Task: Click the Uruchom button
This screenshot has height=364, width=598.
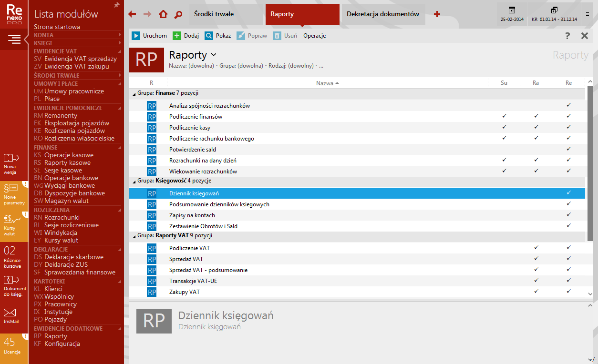Action: [x=149, y=36]
